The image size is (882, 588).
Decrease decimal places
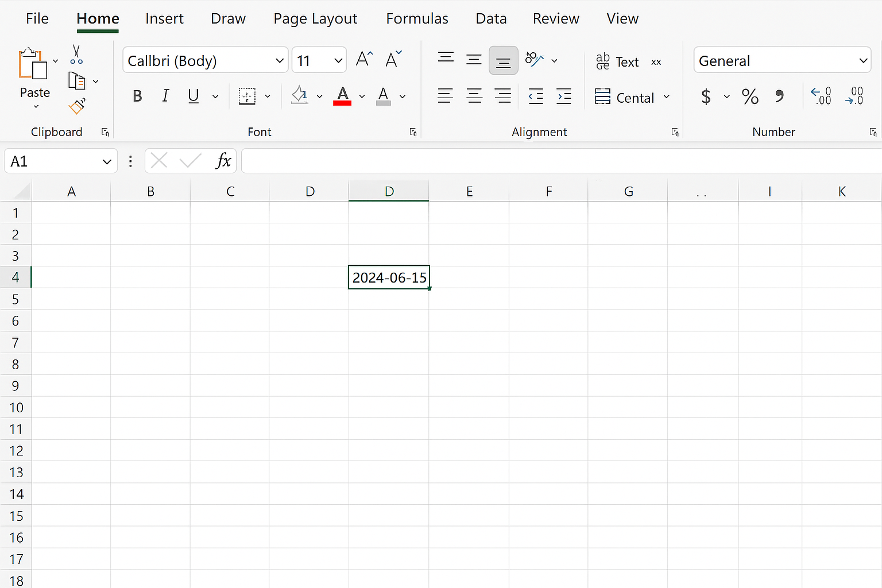point(854,96)
